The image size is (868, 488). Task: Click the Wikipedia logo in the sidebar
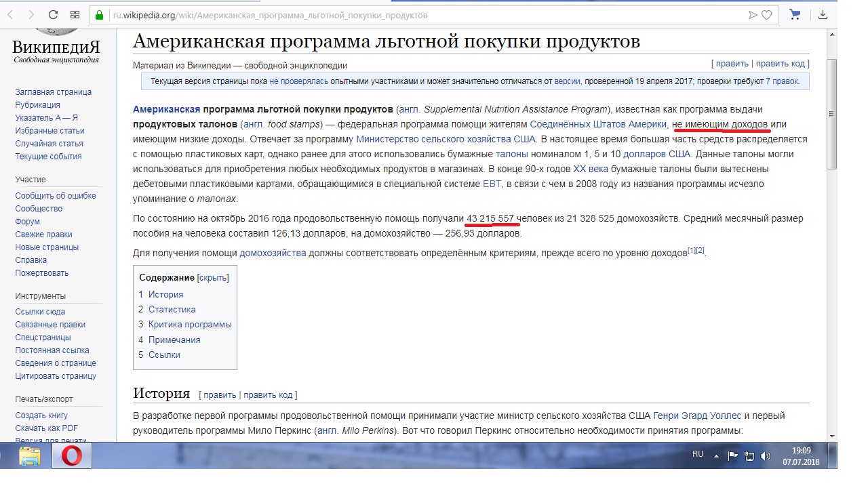click(57, 46)
